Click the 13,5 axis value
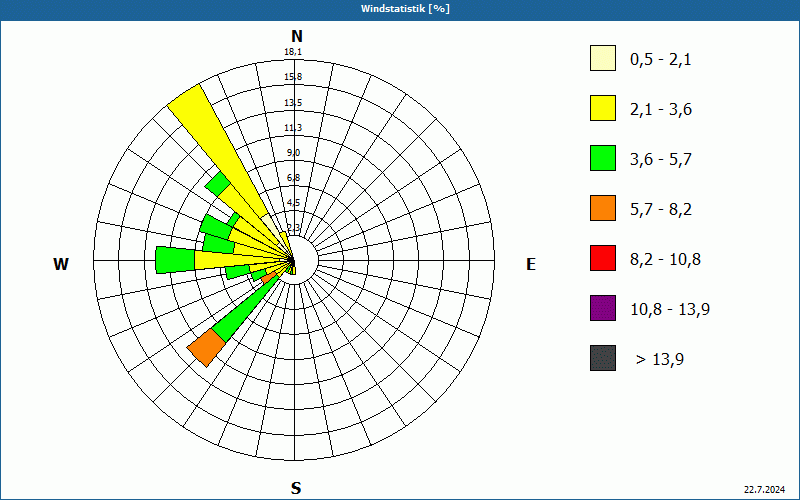 point(293,103)
